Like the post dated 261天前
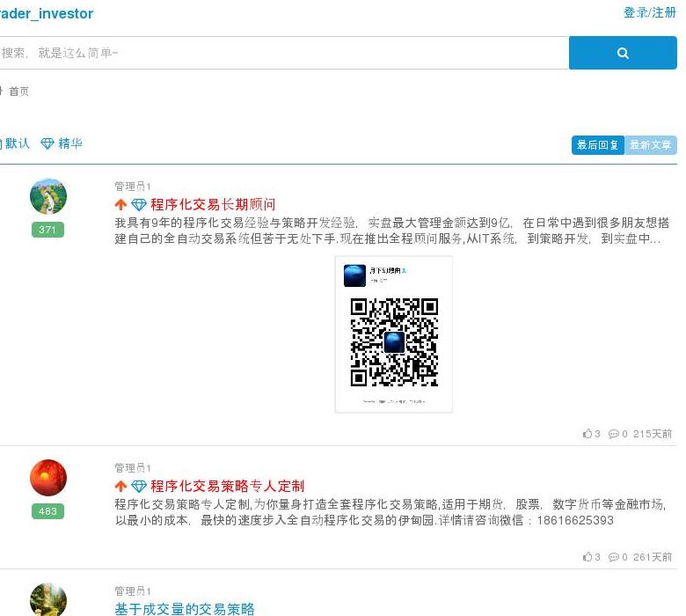Screen dimensions: 686x616 coord(587,556)
